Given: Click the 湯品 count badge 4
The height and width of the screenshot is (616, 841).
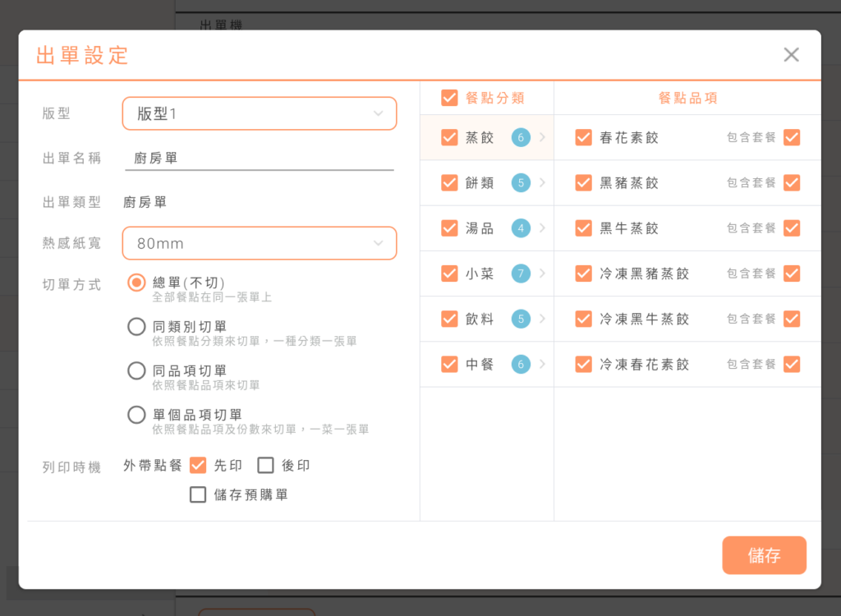Looking at the screenshot, I should pos(521,228).
